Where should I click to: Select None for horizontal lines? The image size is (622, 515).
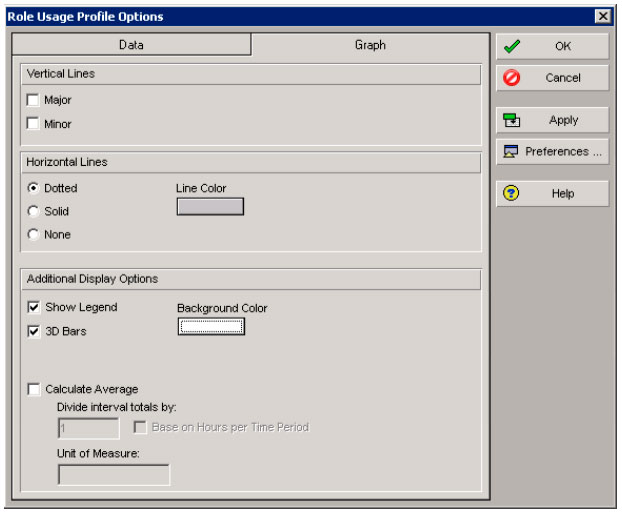tap(33, 234)
